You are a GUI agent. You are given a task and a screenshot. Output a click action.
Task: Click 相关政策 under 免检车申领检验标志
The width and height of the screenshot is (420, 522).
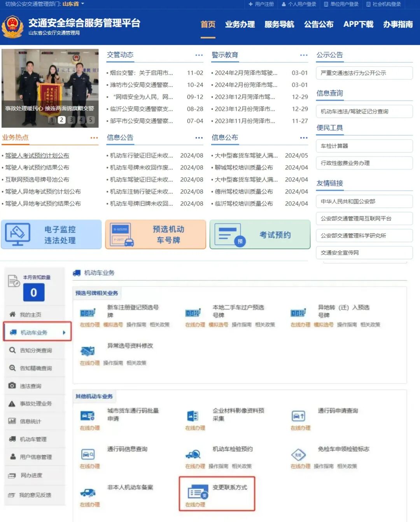coord(347,466)
